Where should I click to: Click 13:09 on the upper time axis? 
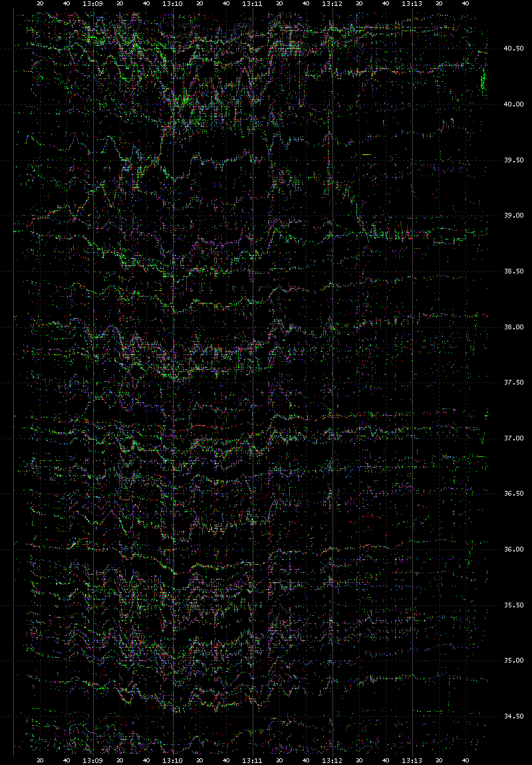pos(92,3)
